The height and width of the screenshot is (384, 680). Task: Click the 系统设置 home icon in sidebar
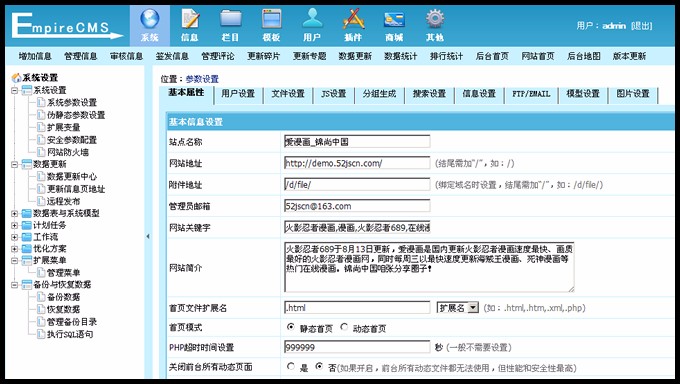click(16, 78)
